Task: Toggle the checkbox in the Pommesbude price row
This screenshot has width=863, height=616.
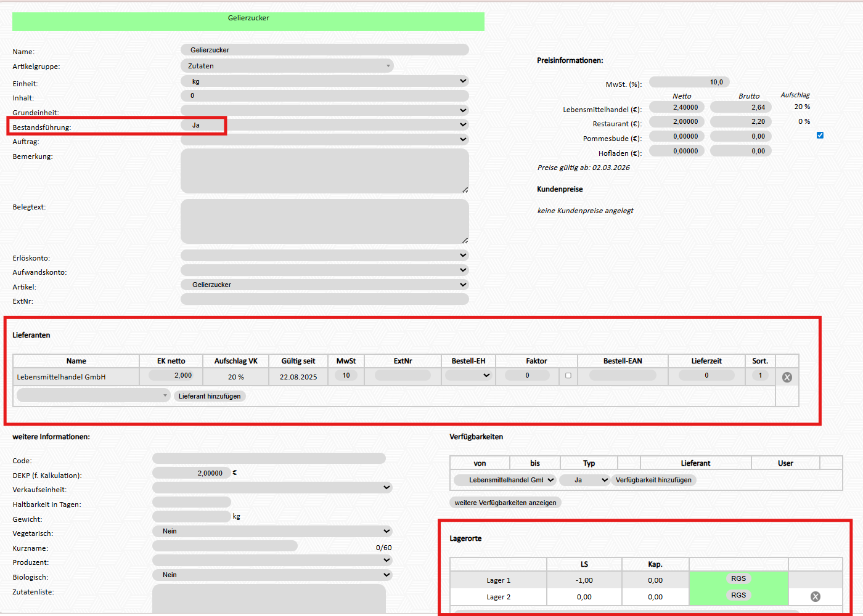Action: [820, 136]
